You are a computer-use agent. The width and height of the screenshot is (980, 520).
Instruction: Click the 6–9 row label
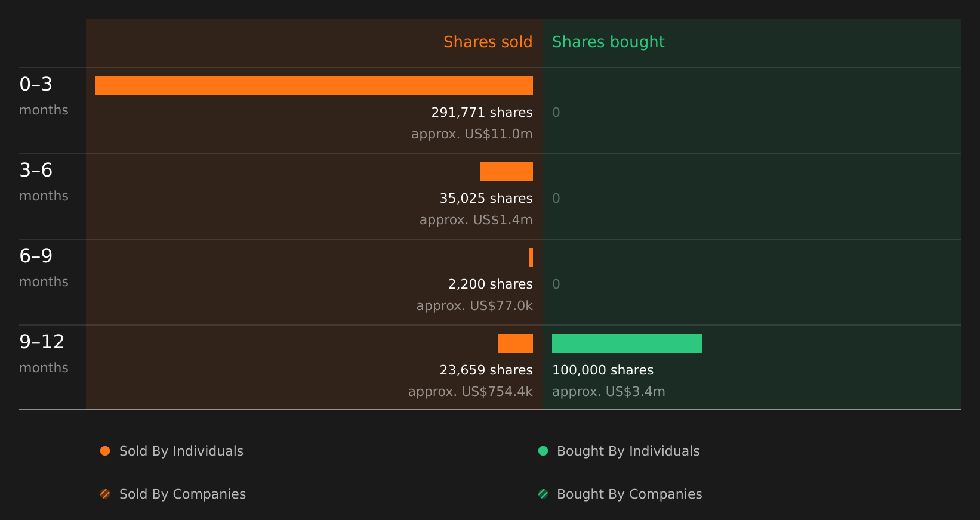36,256
